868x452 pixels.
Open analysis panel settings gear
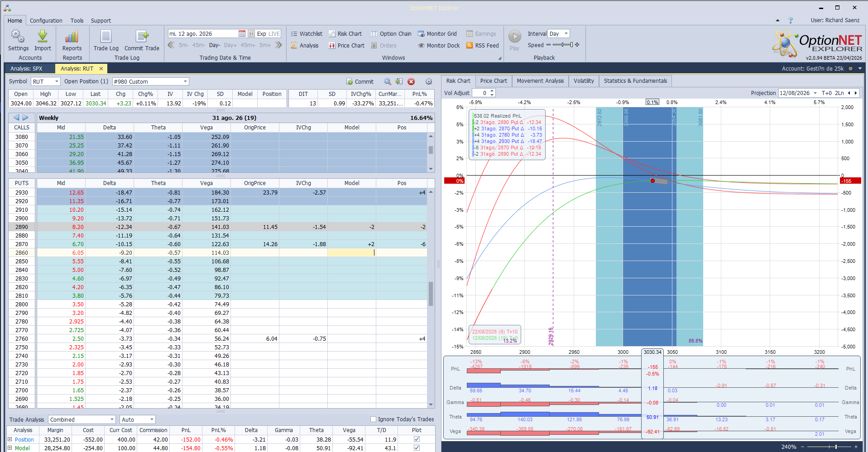[429, 81]
